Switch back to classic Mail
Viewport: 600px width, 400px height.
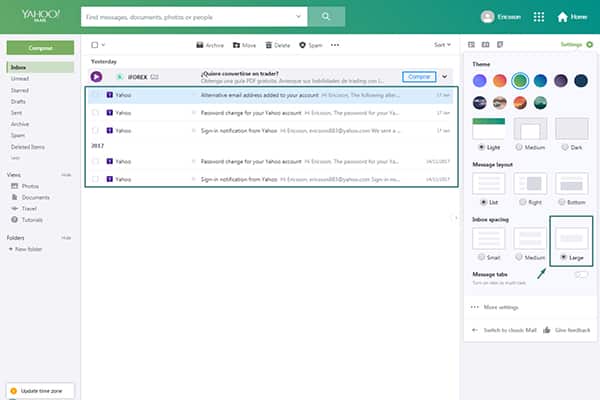coord(504,330)
